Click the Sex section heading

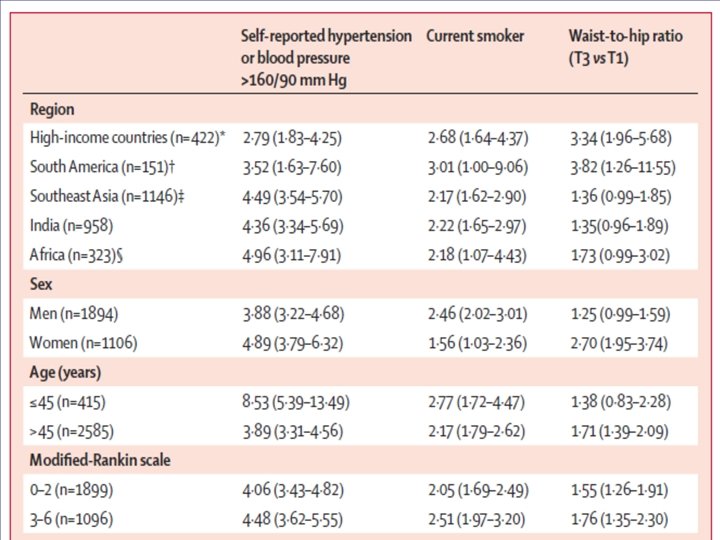tap(41, 284)
